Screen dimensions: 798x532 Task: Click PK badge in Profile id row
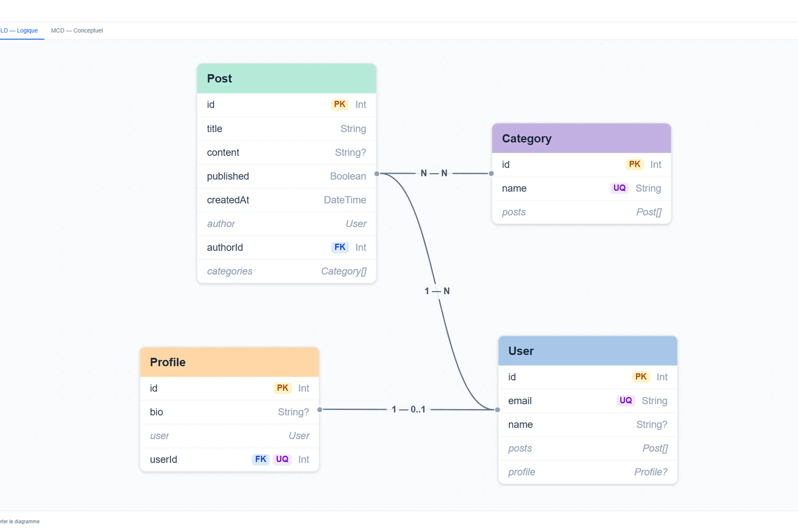point(283,388)
